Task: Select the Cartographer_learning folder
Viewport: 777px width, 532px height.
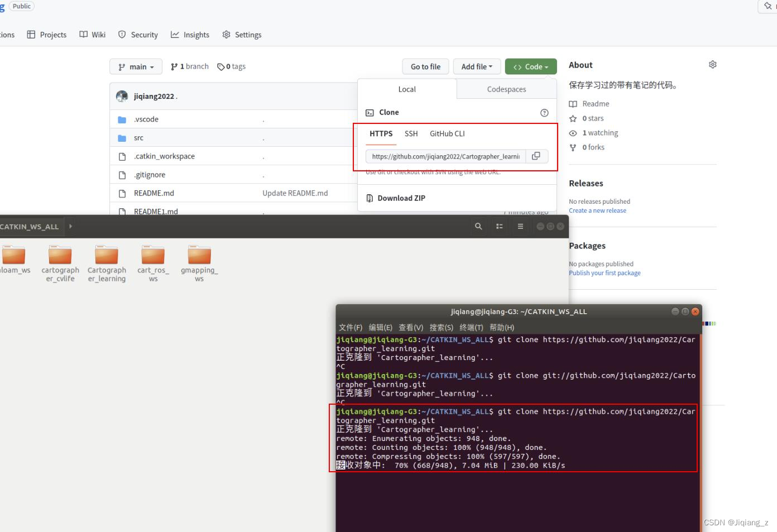Action: click(x=107, y=263)
